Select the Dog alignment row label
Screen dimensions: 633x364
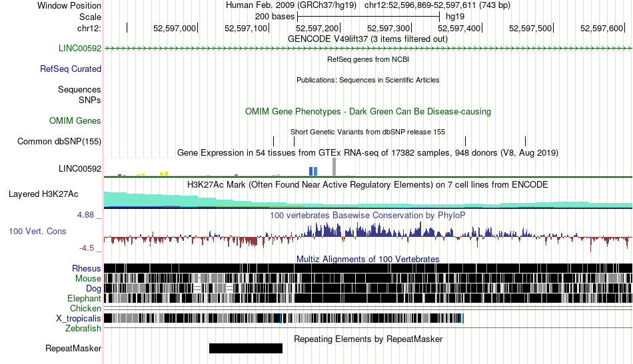[93, 289]
